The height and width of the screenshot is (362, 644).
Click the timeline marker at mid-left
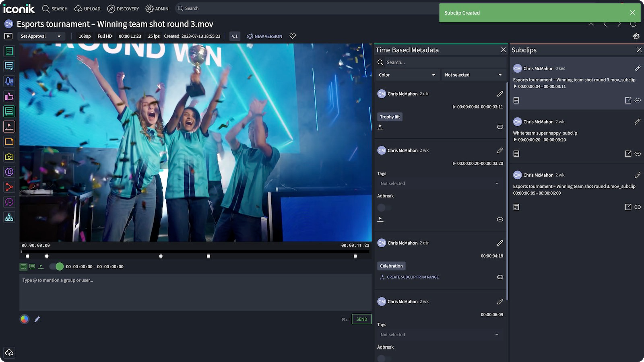(x=161, y=256)
